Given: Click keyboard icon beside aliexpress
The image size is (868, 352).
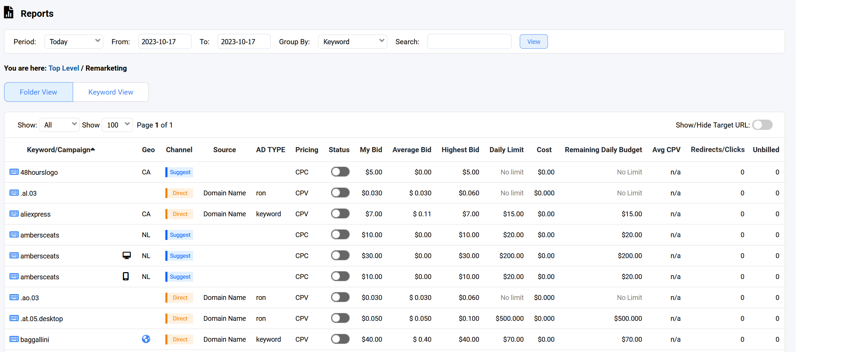Looking at the screenshot, I should tap(14, 214).
